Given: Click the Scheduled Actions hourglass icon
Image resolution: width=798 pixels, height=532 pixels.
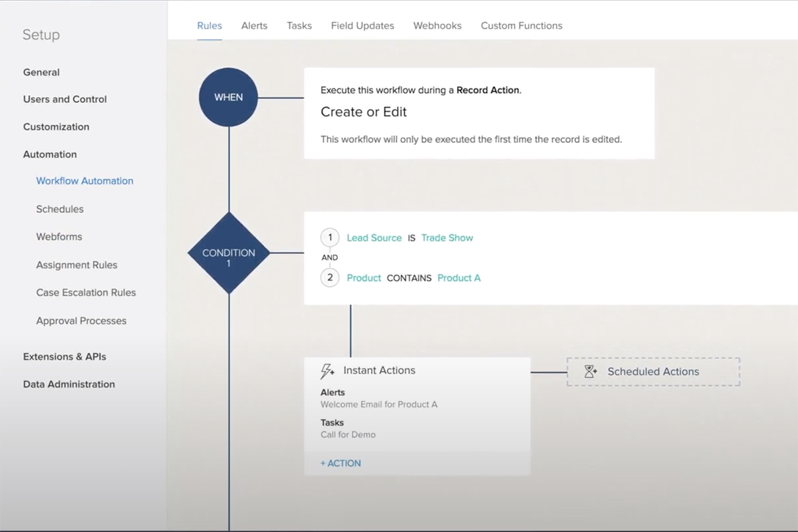Looking at the screenshot, I should click(591, 371).
